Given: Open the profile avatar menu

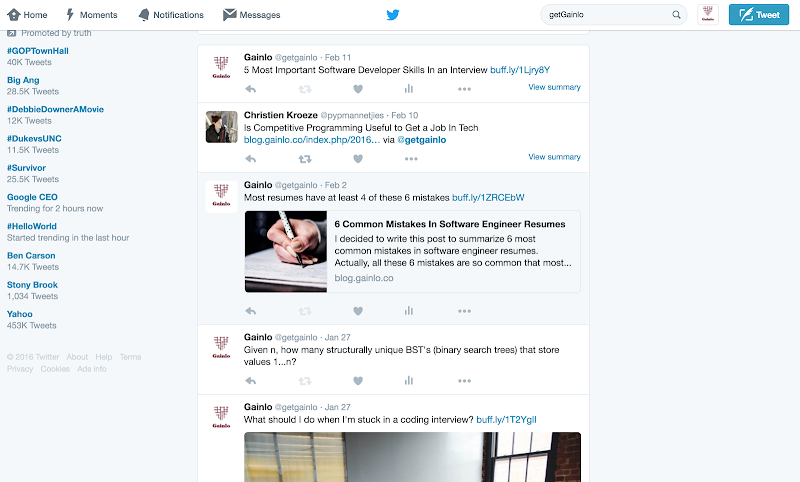Looking at the screenshot, I should click(x=708, y=15).
